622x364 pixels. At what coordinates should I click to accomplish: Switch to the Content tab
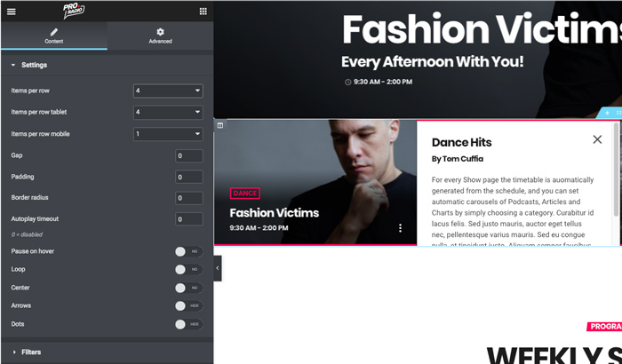53,36
